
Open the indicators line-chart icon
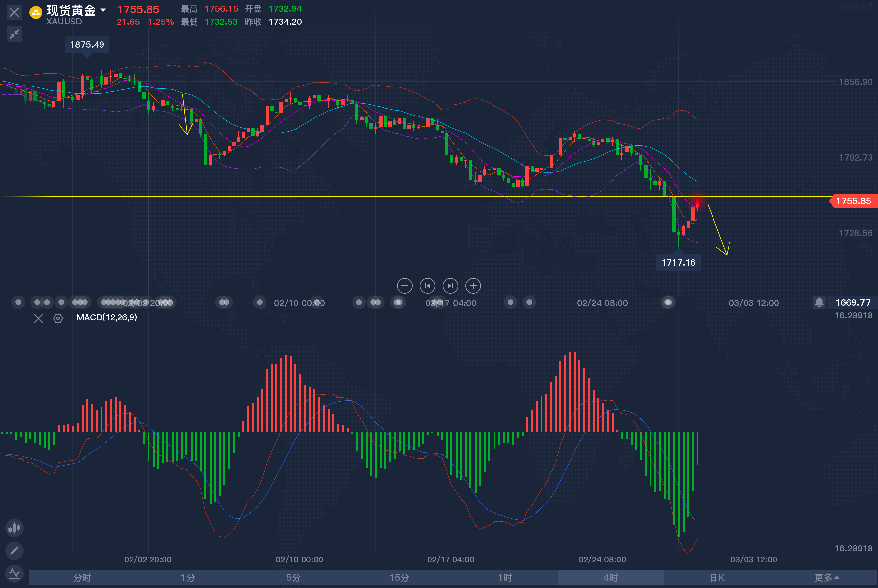(14, 573)
